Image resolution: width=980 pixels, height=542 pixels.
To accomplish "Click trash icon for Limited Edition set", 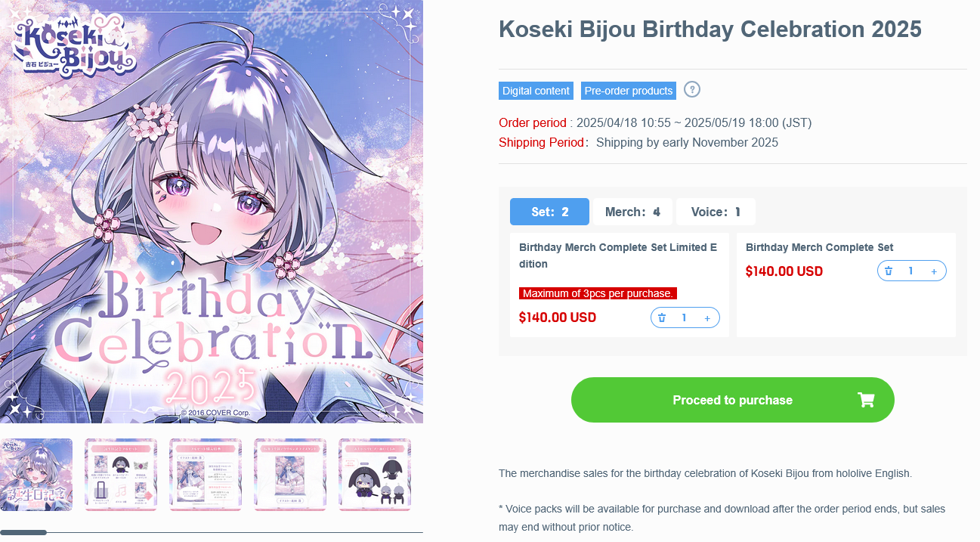I will pos(662,318).
